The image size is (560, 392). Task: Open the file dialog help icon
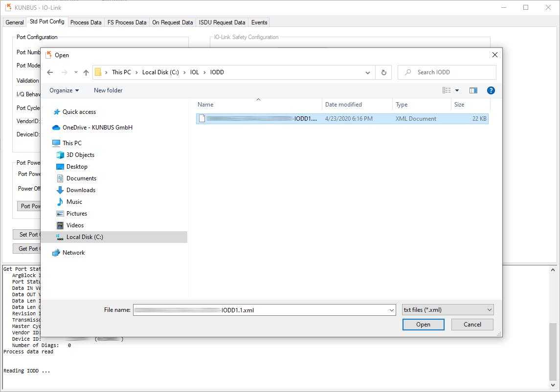(491, 90)
